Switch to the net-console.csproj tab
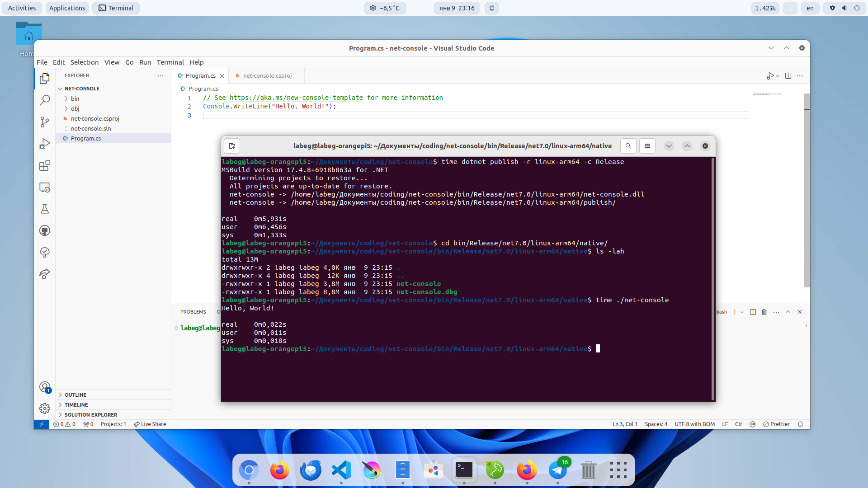This screenshot has height=488, width=868. [267, 75]
